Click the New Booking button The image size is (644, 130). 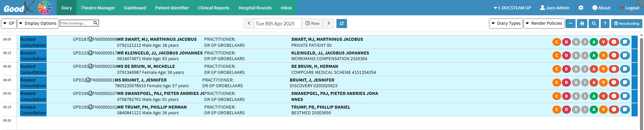pyautogui.click(x=627, y=23)
